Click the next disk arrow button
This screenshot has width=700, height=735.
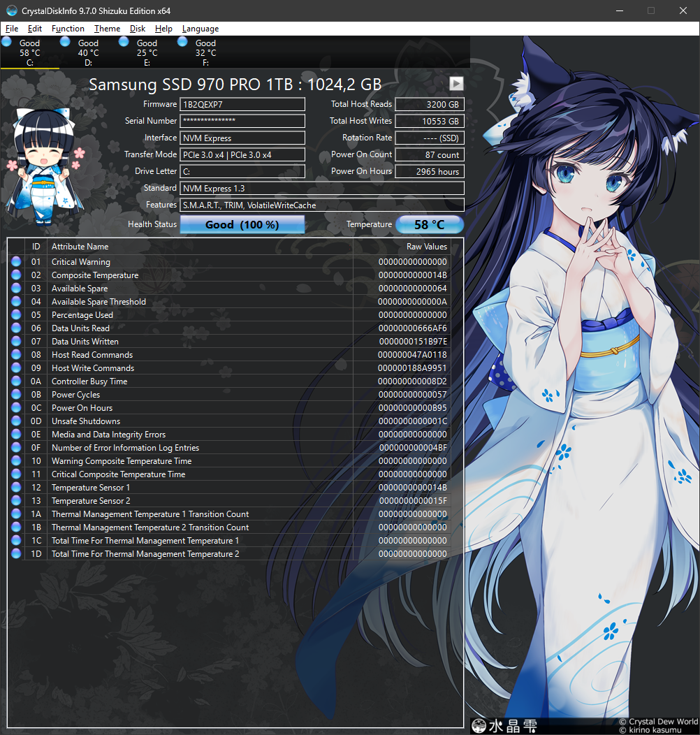pyautogui.click(x=456, y=83)
